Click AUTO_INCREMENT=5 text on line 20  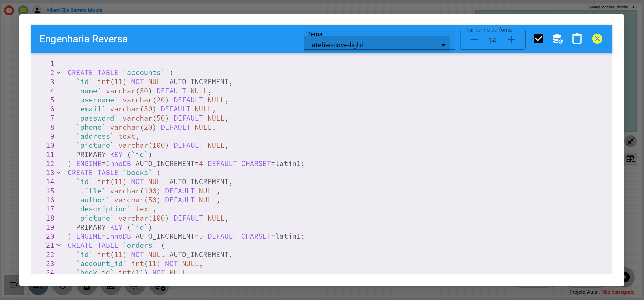169,236
